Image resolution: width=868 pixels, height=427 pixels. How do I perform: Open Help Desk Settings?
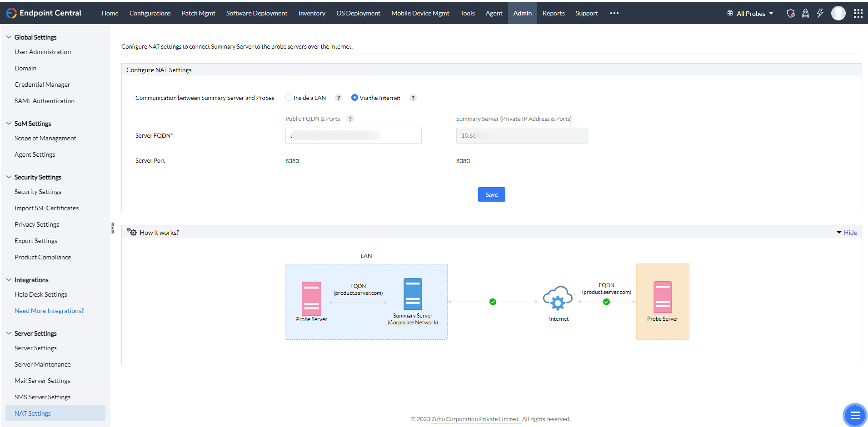pos(41,294)
